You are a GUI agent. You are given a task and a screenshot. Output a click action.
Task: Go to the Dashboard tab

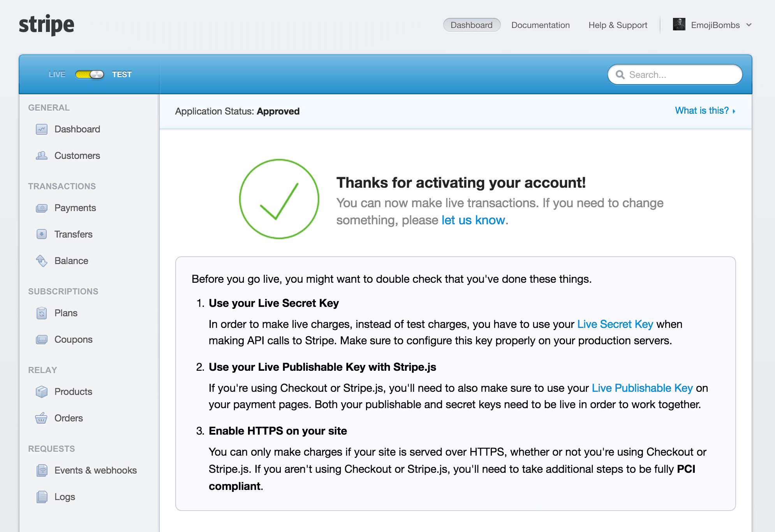[472, 25]
